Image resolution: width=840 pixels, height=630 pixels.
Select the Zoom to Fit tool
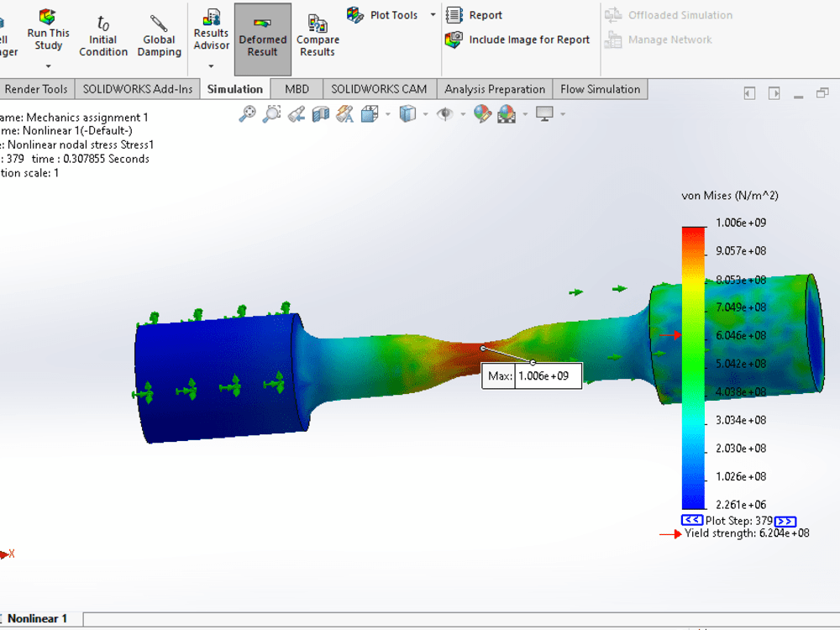pyautogui.click(x=247, y=113)
